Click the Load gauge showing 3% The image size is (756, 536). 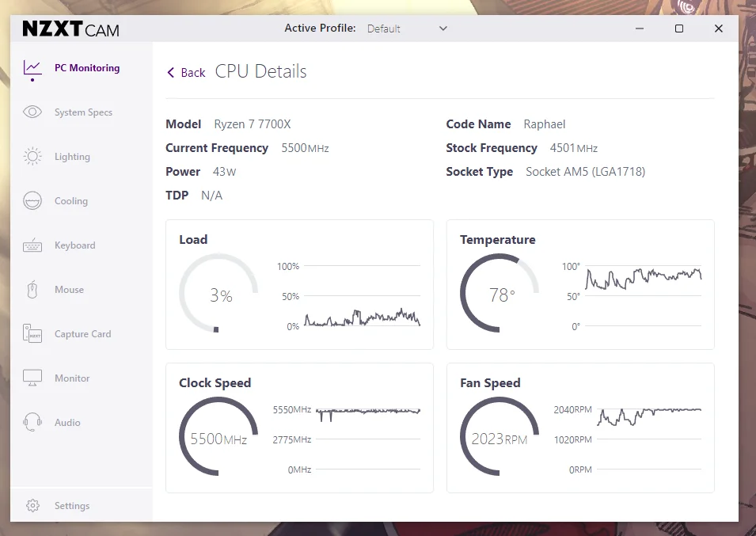[x=218, y=293]
